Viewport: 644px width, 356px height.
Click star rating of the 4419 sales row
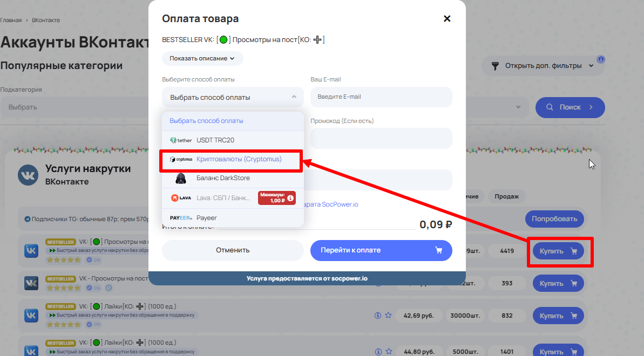64,260
